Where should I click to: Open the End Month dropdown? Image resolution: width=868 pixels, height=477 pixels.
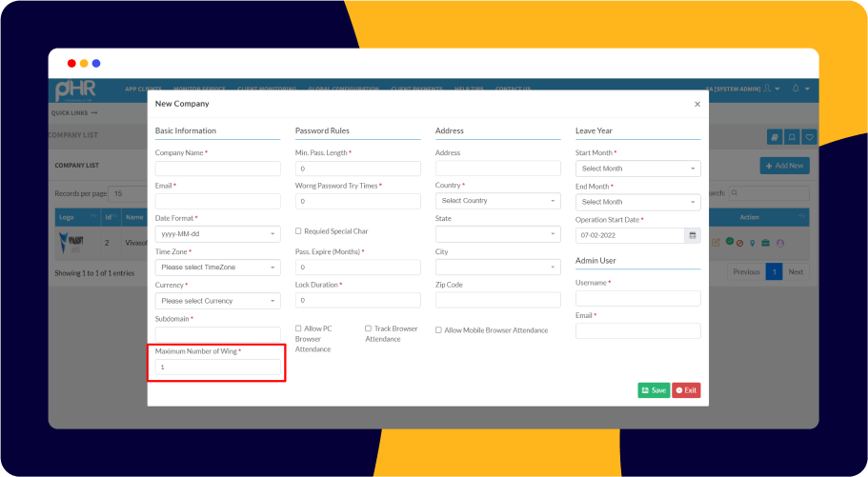[x=637, y=202]
